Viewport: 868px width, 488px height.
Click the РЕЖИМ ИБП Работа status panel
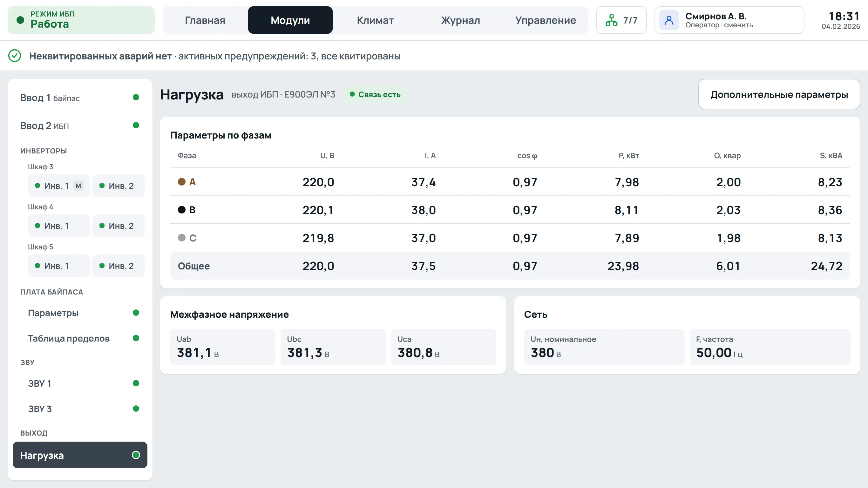pyautogui.click(x=81, y=20)
